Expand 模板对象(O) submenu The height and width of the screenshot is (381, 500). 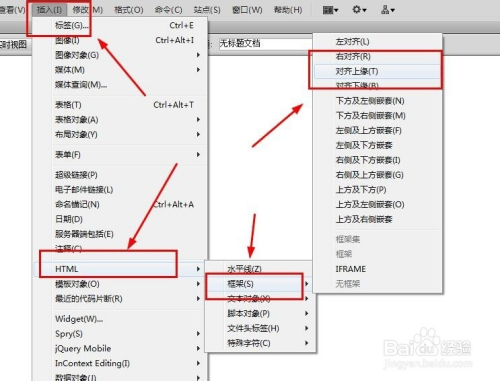tap(120, 284)
